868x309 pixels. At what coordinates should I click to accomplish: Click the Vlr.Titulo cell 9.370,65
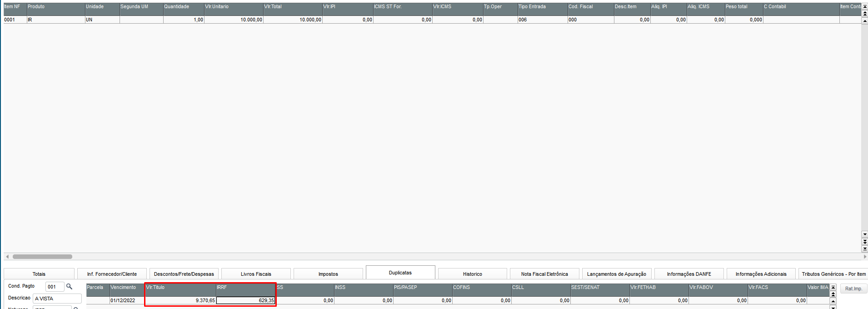180,300
